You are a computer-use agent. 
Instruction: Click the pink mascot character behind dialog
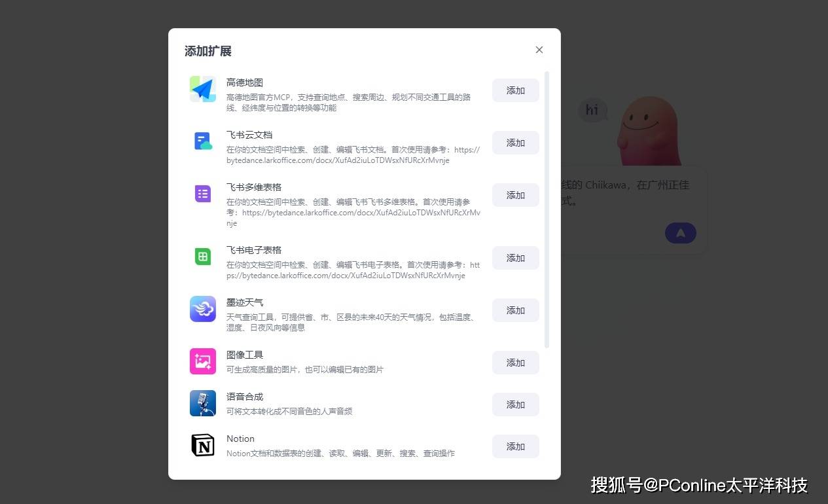(648, 131)
